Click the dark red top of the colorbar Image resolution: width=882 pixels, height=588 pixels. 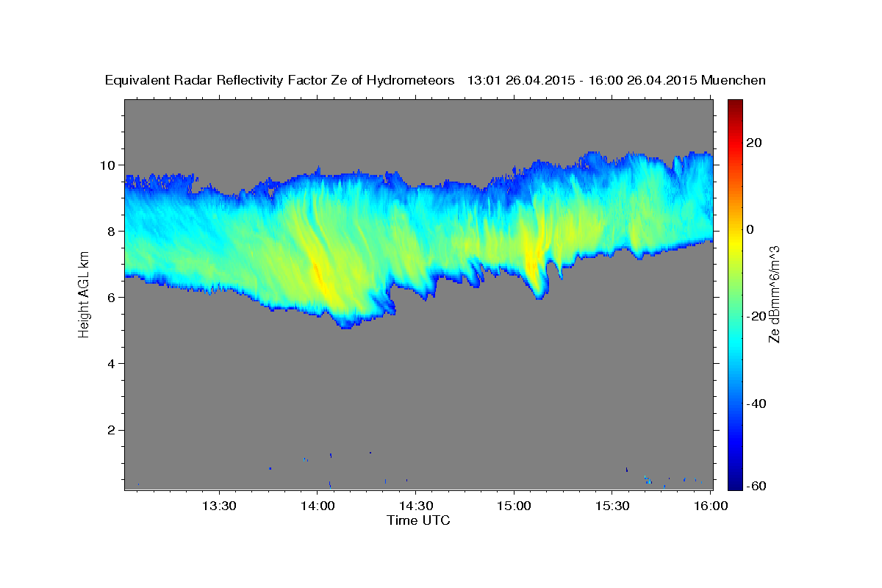coord(735,104)
